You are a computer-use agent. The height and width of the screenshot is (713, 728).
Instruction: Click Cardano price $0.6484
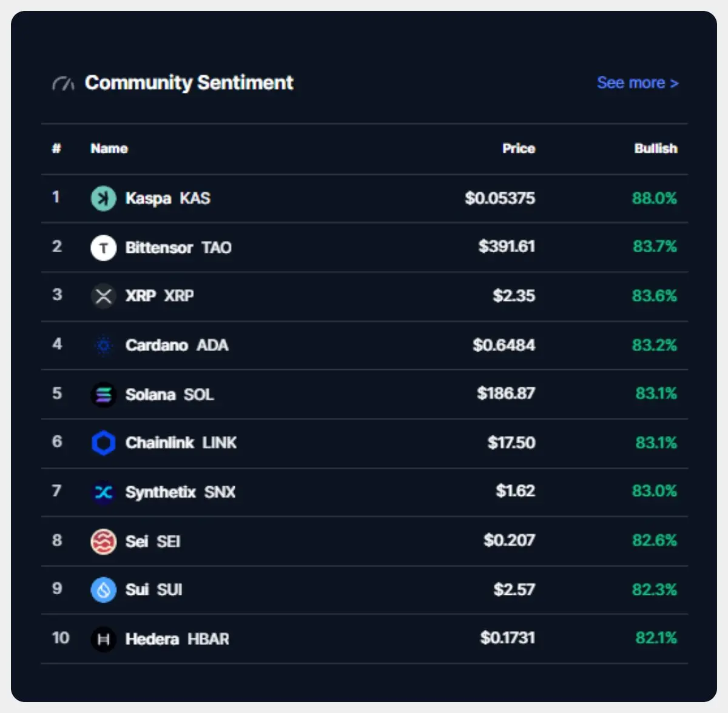point(504,346)
